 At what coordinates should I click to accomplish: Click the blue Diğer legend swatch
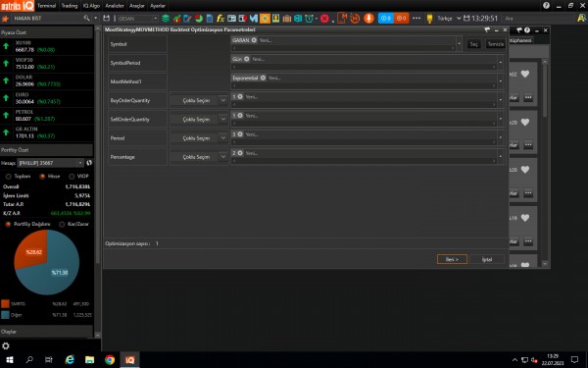click(5, 315)
